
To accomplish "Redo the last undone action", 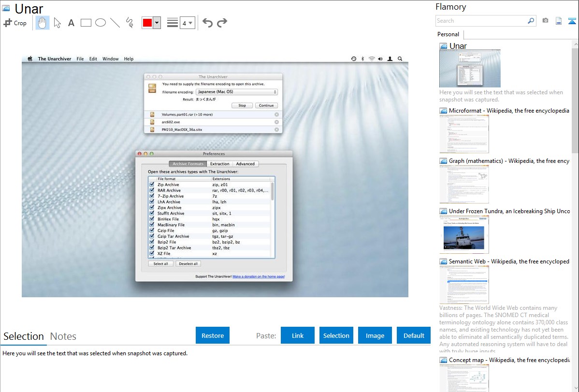I will coord(222,23).
